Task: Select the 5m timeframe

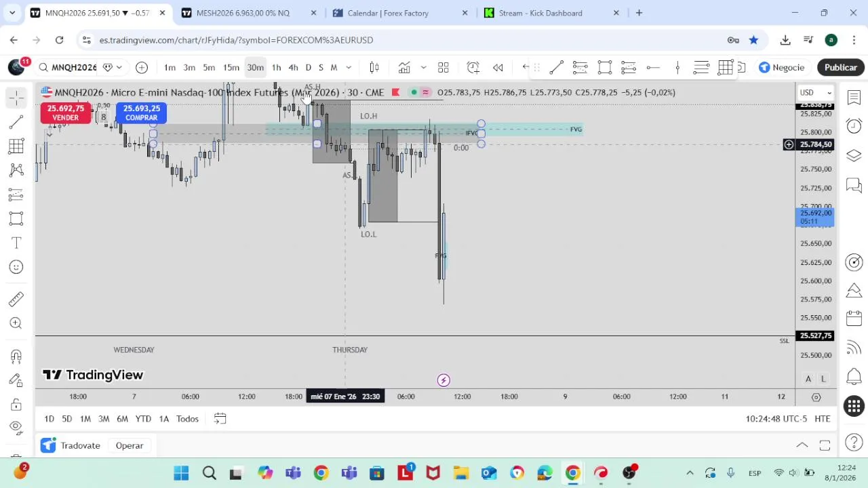Action: pyautogui.click(x=209, y=67)
